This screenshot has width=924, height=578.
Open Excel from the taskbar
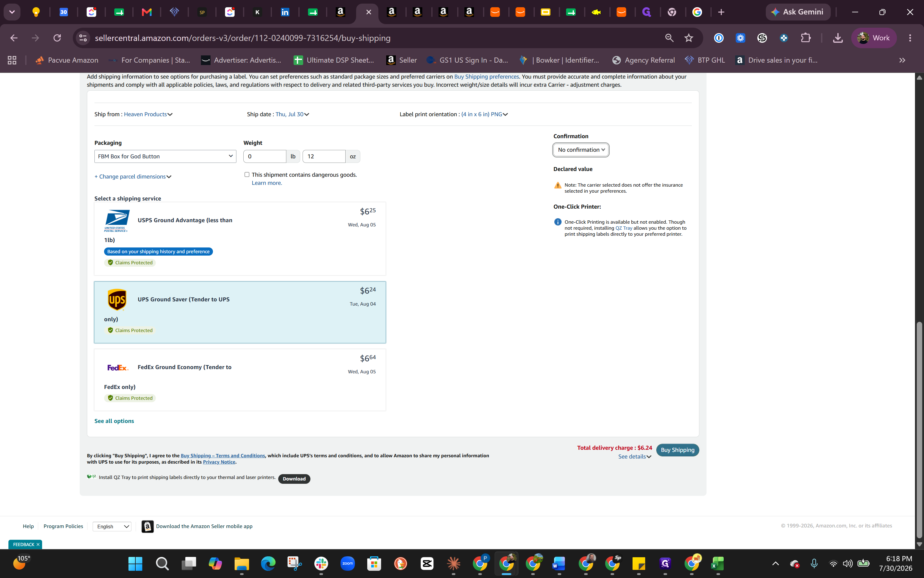click(x=718, y=564)
